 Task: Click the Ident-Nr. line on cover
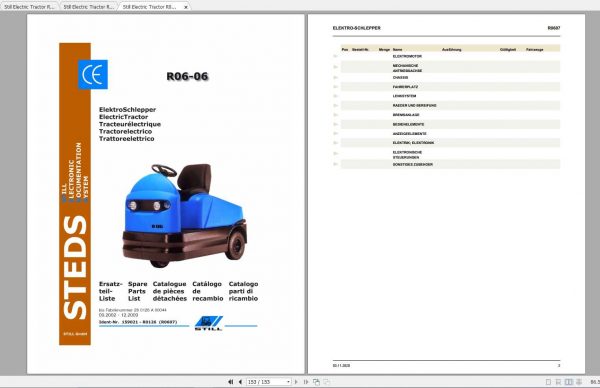pyautogui.click(x=138, y=322)
